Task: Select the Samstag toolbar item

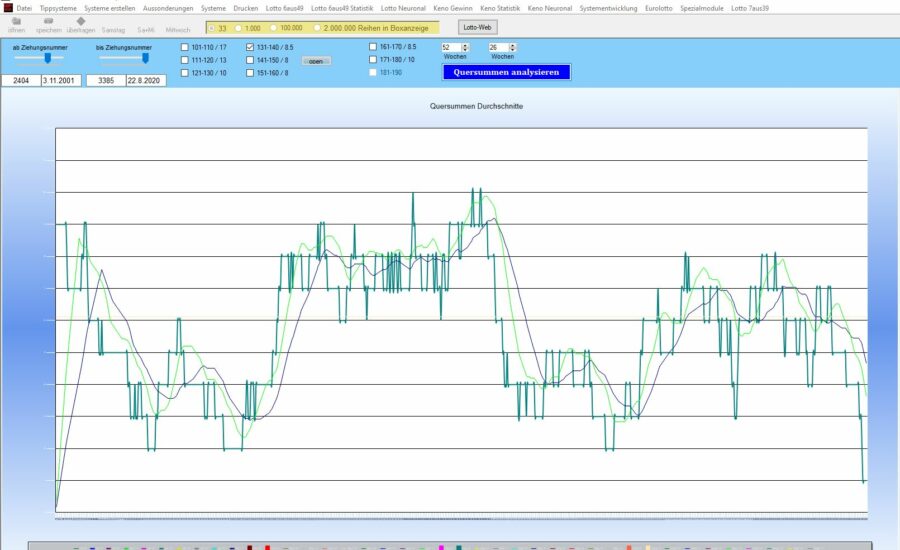Action: [113, 30]
